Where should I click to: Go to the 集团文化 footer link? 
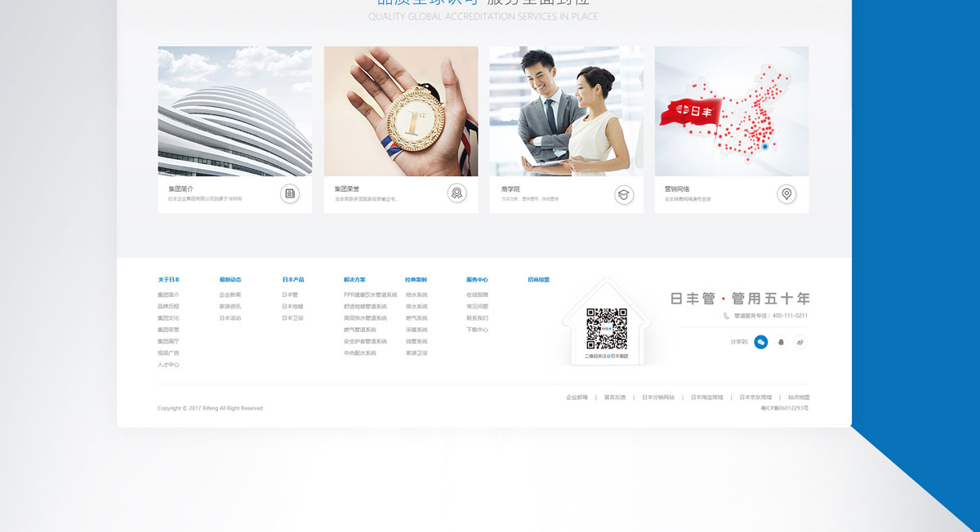[x=168, y=318]
